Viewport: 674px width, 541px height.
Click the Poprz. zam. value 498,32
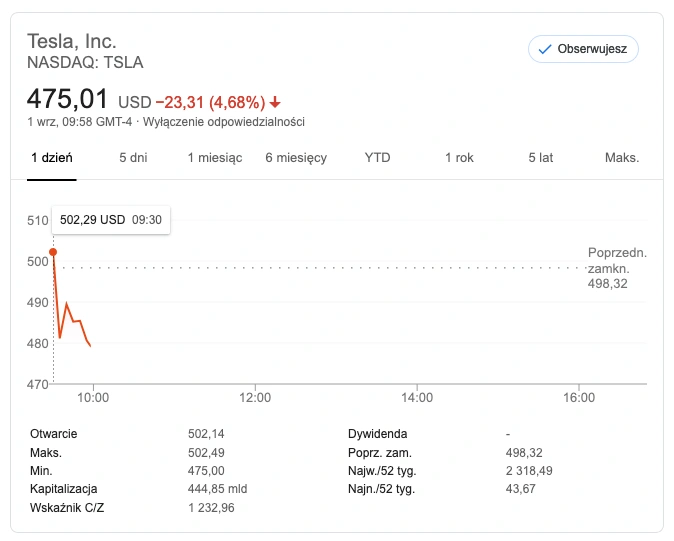coord(524,453)
